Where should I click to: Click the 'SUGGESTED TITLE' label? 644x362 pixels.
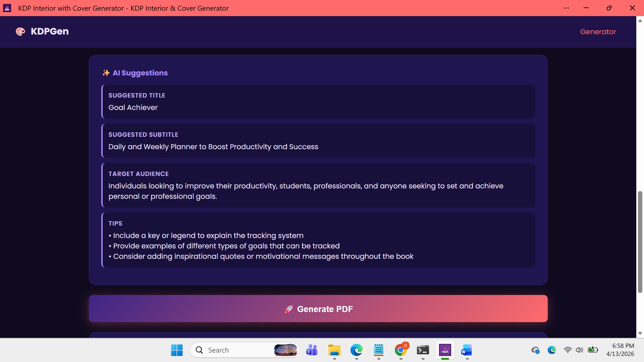pos(137,96)
